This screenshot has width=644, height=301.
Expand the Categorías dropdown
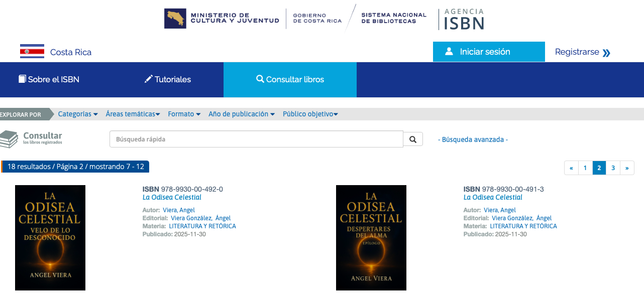pyautogui.click(x=78, y=114)
